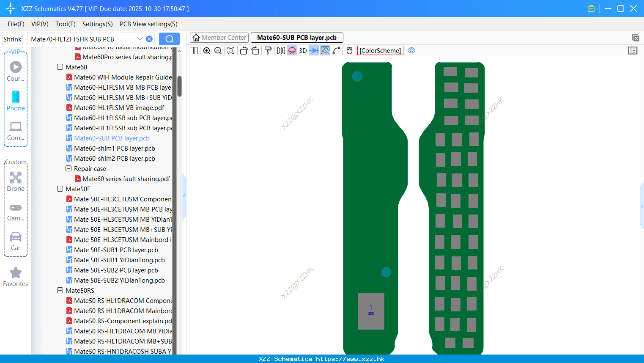Toggle diode mode icon
The height and width of the screenshot is (363, 644).
click(x=314, y=51)
